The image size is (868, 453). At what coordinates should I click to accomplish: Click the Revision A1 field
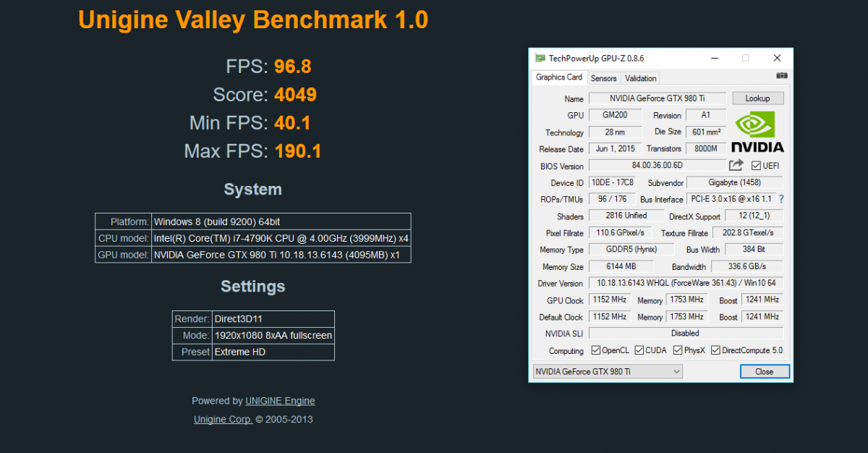705,115
